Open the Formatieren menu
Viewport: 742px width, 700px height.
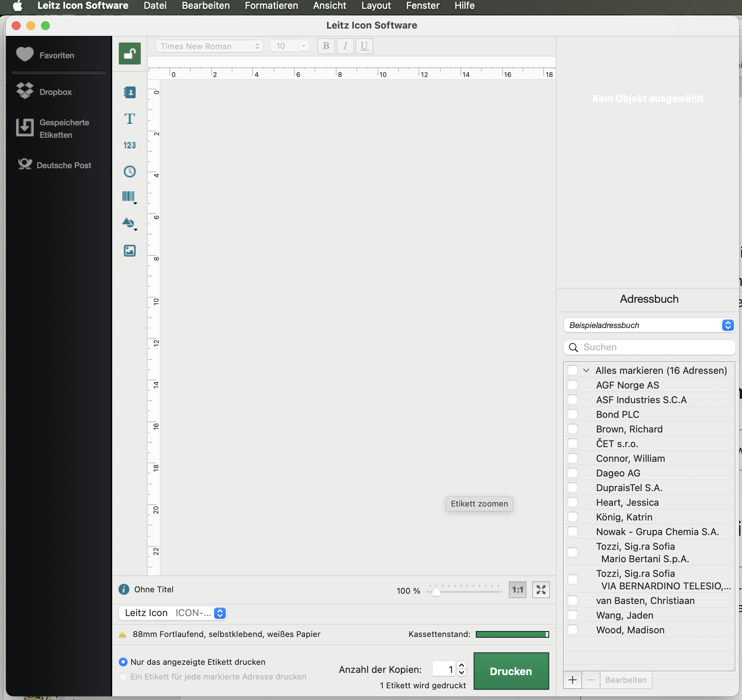pos(271,5)
